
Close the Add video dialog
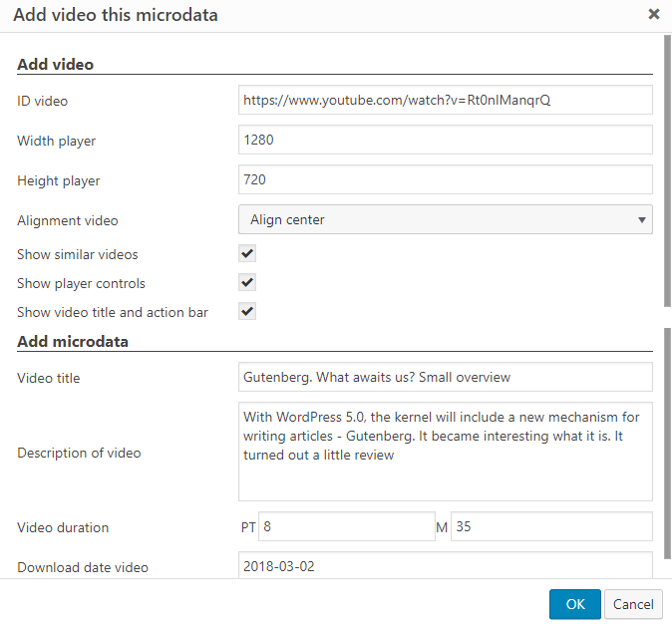click(x=654, y=14)
